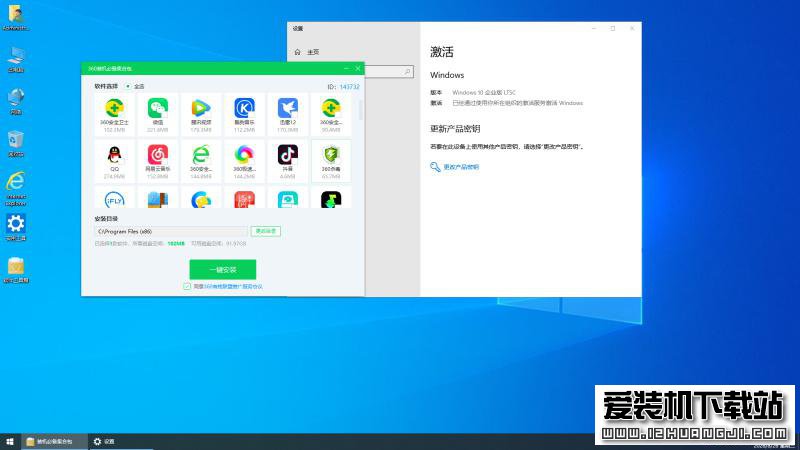
Task: Select the QQ penguin app tile
Action: (114, 161)
